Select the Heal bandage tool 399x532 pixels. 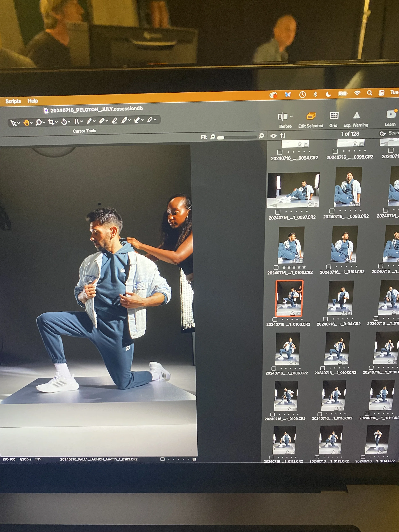pyautogui.click(x=102, y=121)
